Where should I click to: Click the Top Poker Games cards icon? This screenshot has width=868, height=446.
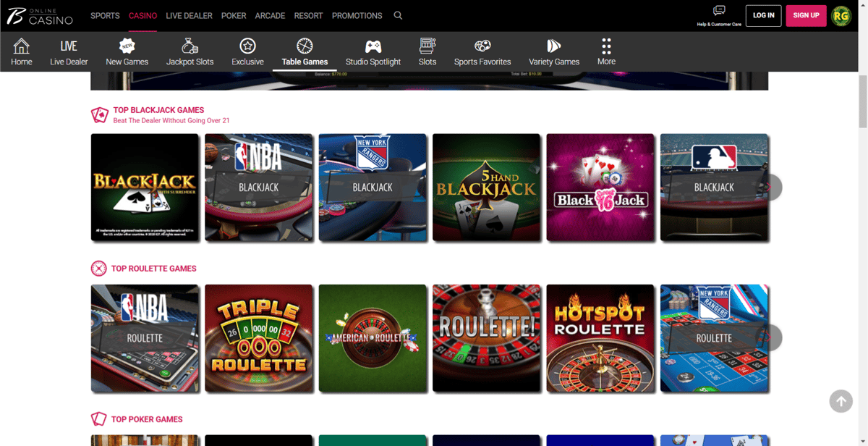coord(98,419)
